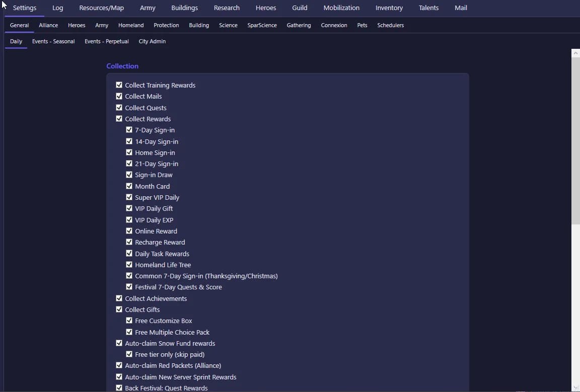Open the Research tab

[227, 8]
